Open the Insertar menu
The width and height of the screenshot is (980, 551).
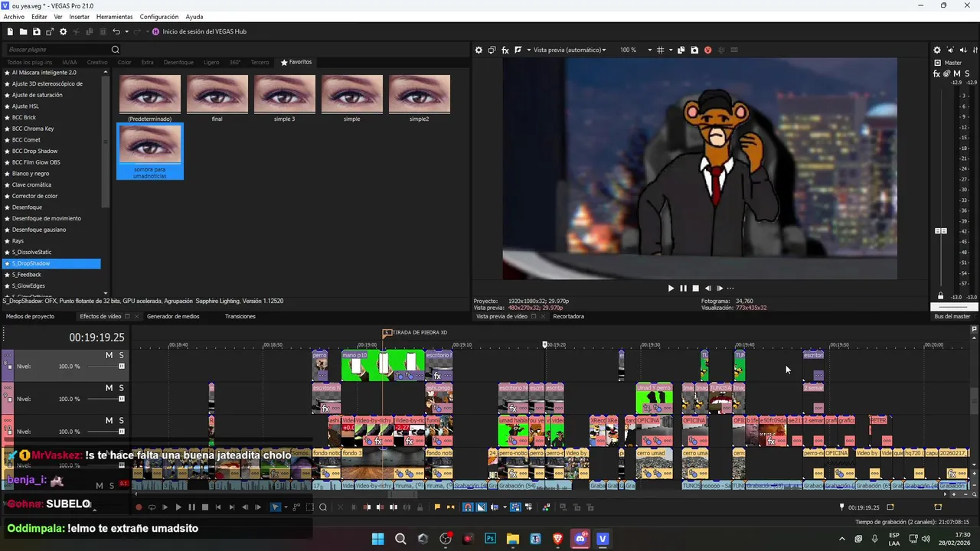(79, 17)
